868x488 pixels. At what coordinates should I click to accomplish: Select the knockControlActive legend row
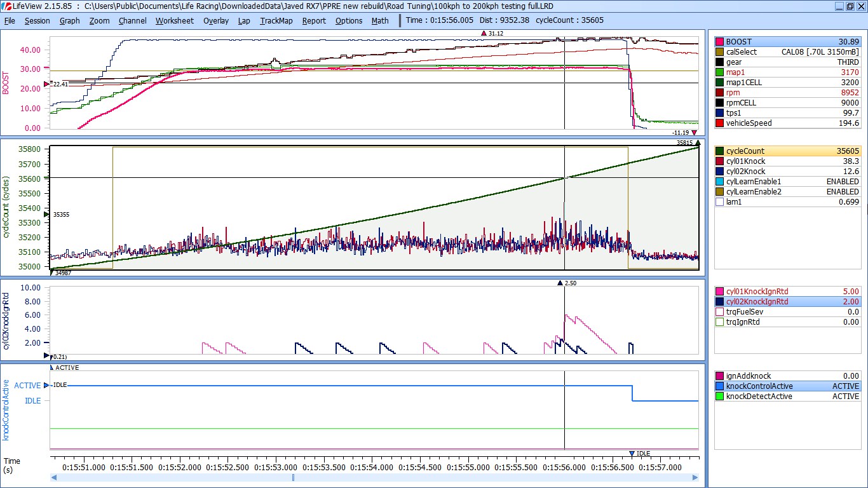click(x=787, y=386)
